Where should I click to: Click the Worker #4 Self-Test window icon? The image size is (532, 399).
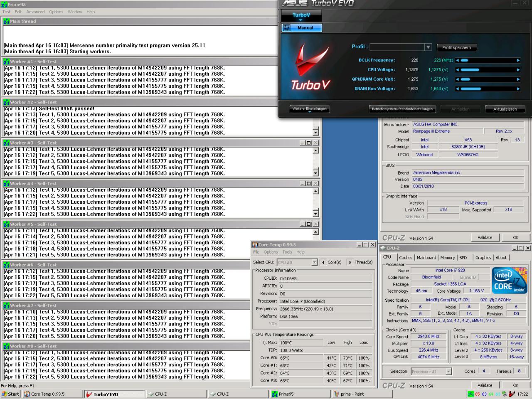[x=6, y=184]
